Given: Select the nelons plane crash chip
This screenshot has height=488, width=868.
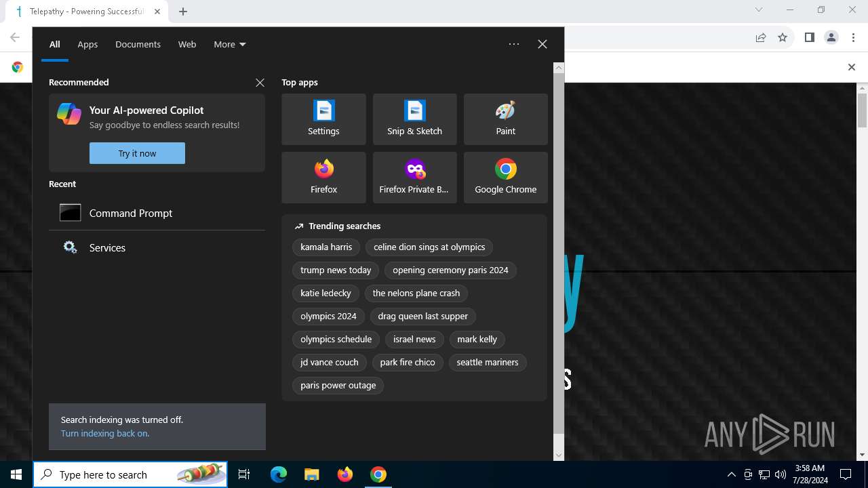Looking at the screenshot, I should tap(416, 293).
